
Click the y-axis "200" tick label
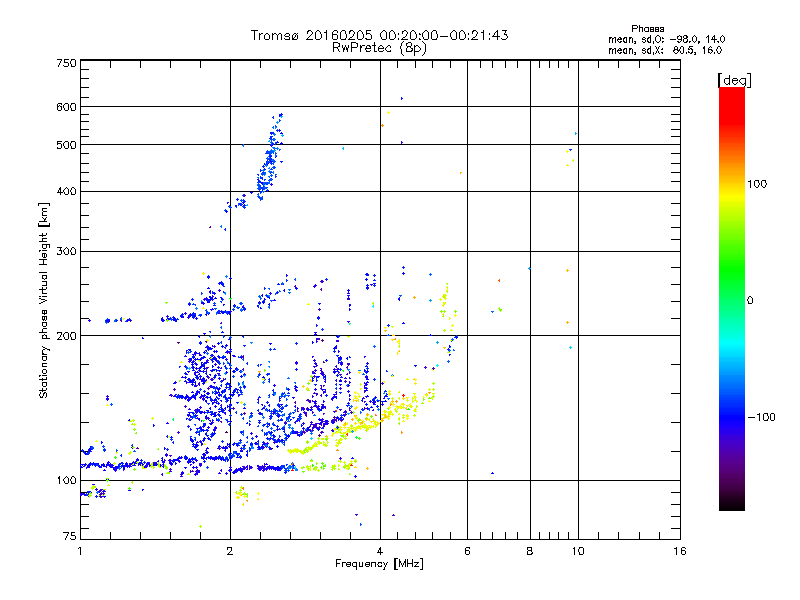pyautogui.click(x=66, y=336)
